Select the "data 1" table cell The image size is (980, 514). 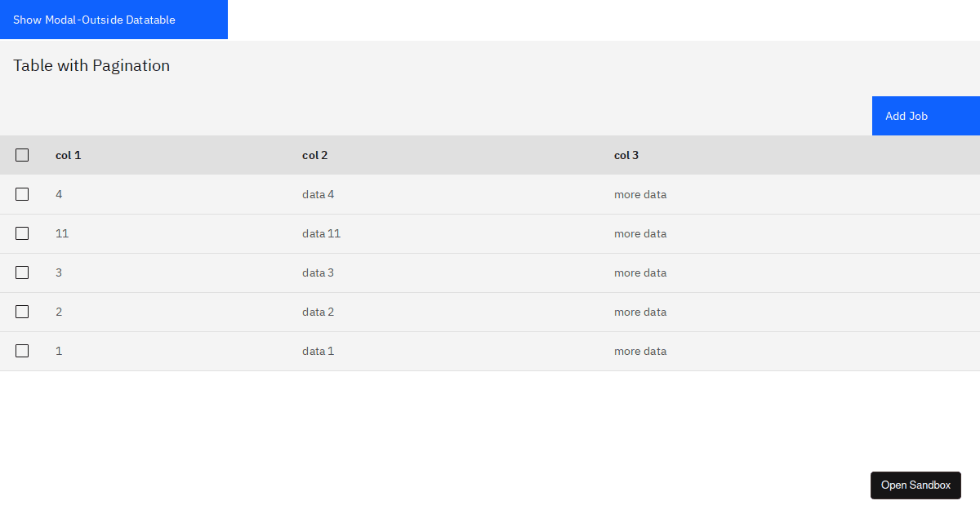click(318, 351)
